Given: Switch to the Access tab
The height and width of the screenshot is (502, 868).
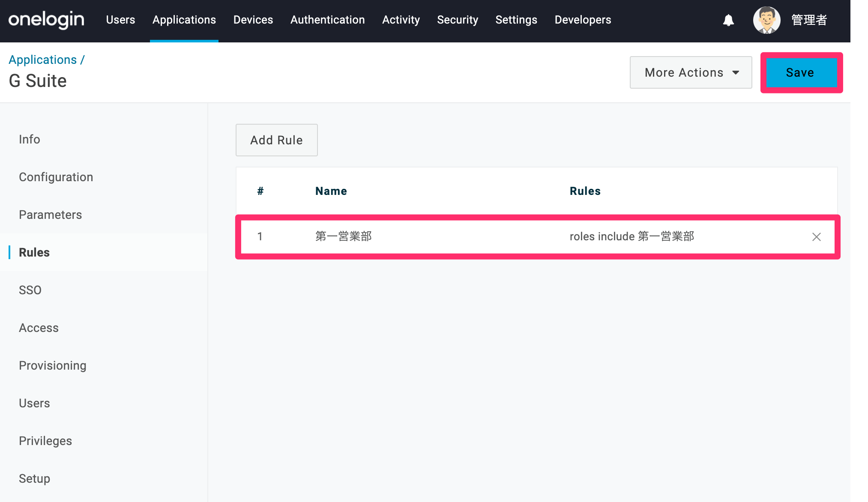Looking at the screenshot, I should tap(39, 328).
